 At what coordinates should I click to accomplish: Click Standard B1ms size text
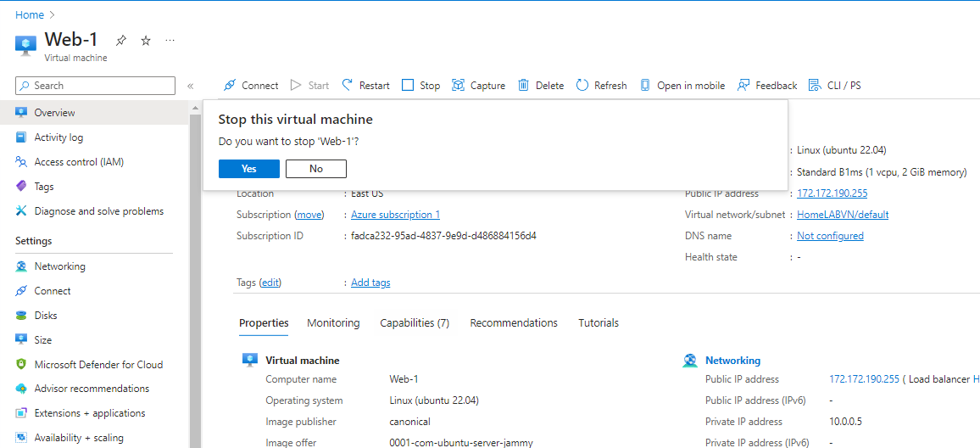[882, 172]
